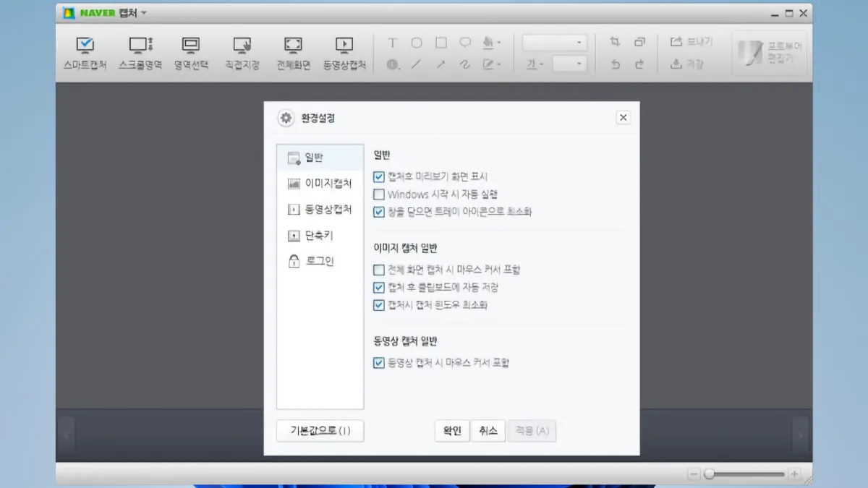Choose the 영역선택 (Region Select) capture tool
This screenshot has height=488, width=868.
point(190,52)
